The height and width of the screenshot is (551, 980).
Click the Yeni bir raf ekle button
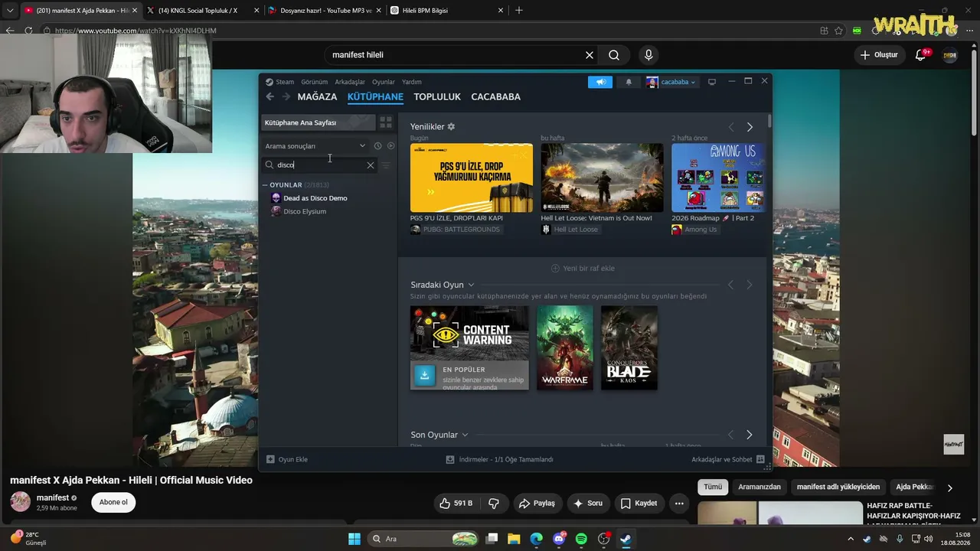pyautogui.click(x=583, y=269)
